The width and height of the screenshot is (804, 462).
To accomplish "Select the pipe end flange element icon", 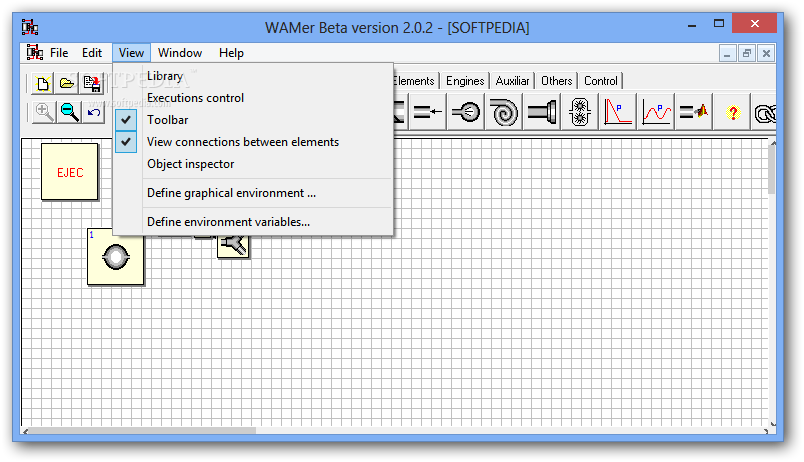I will (x=542, y=112).
